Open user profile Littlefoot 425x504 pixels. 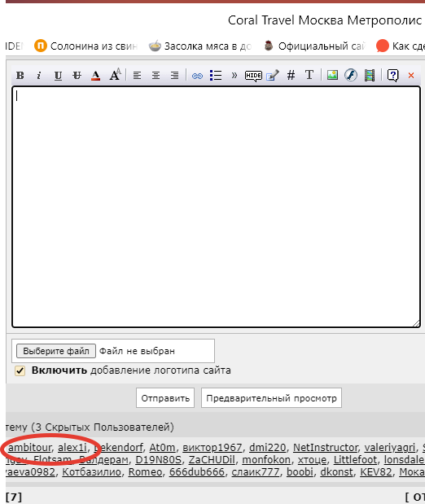[355, 460]
